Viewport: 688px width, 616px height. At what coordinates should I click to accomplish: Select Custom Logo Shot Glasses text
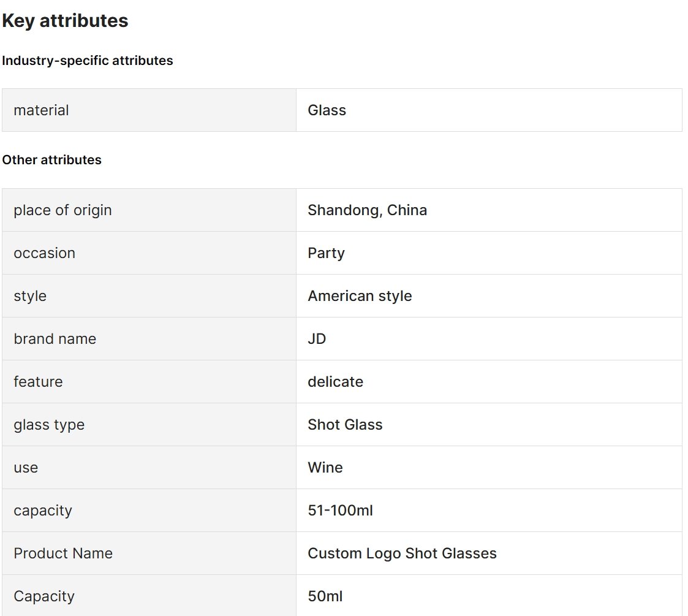click(403, 553)
